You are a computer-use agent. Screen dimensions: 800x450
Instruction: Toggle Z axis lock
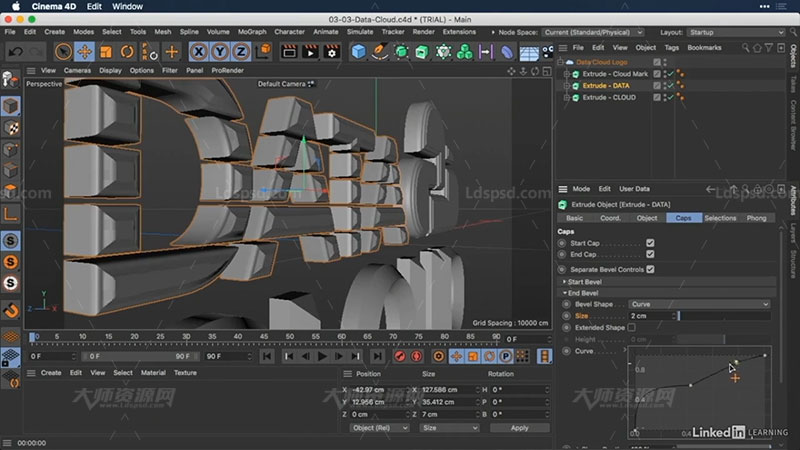(241, 52)
